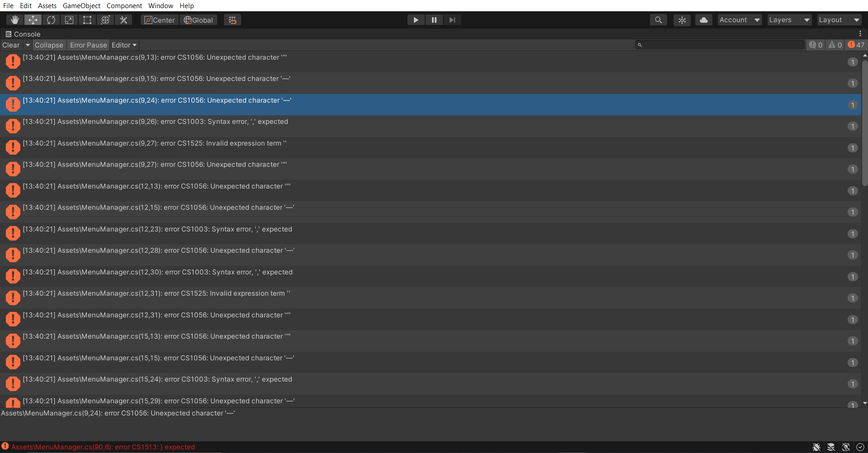Switch handle orientation from Global to Local
This screenshot has width=868, height=453.
[x=198, y=20]
